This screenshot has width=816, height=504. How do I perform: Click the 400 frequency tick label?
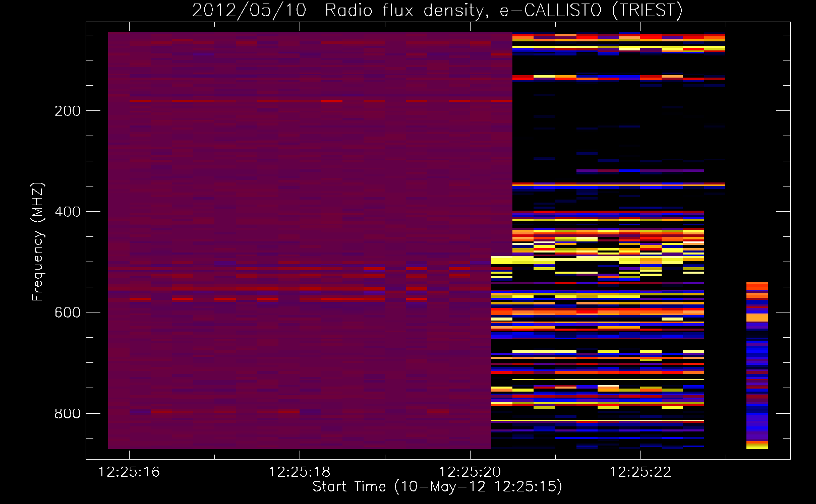point(68,212)
